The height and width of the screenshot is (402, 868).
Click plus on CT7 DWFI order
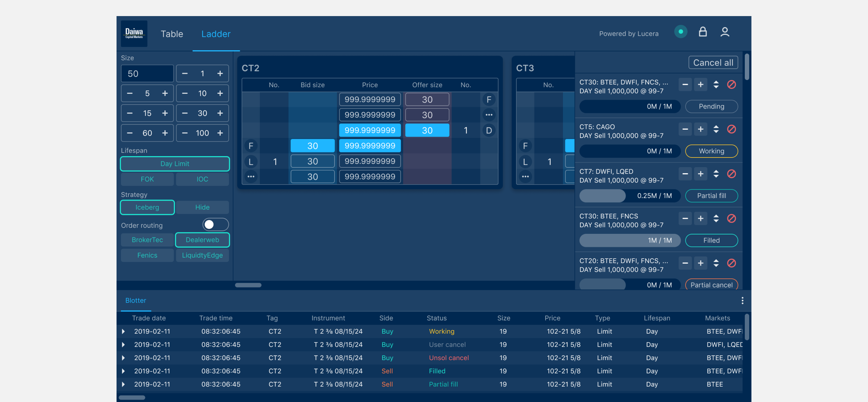click(x=700, y=174)
